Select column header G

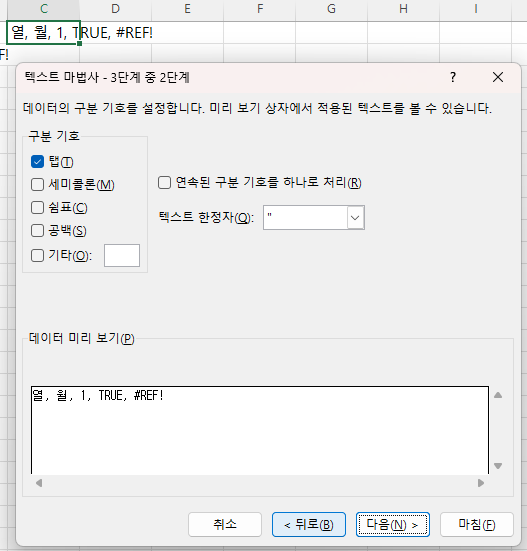331,9
